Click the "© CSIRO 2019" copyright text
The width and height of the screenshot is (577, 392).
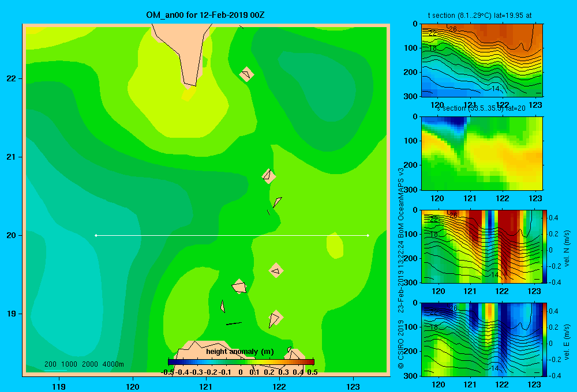coord(401,344)
